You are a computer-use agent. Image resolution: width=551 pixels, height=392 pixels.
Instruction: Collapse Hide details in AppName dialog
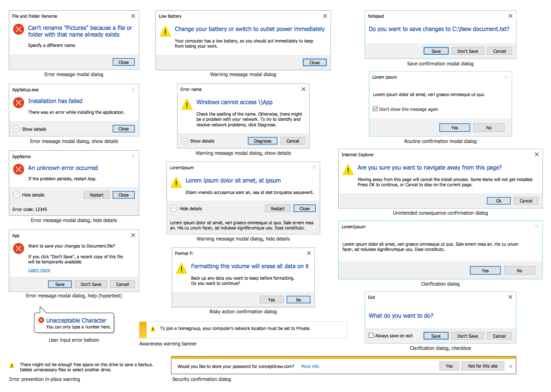(16, 195)
